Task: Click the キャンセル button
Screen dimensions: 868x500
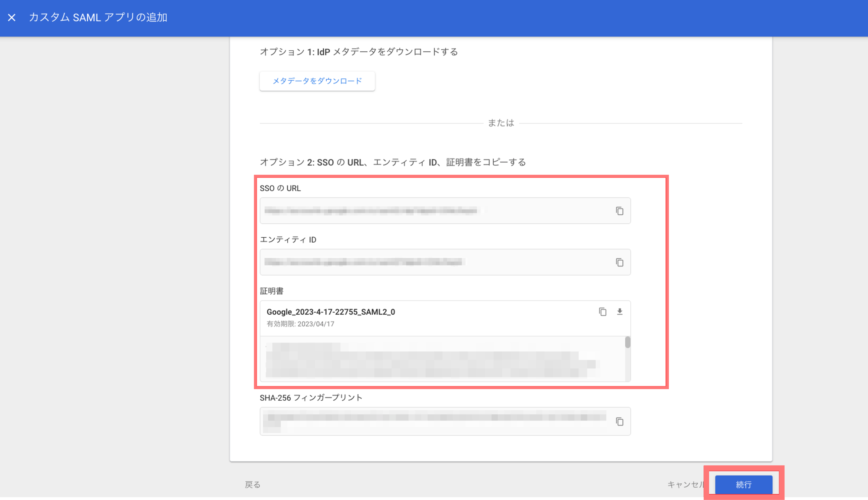Action: (686, 484)
